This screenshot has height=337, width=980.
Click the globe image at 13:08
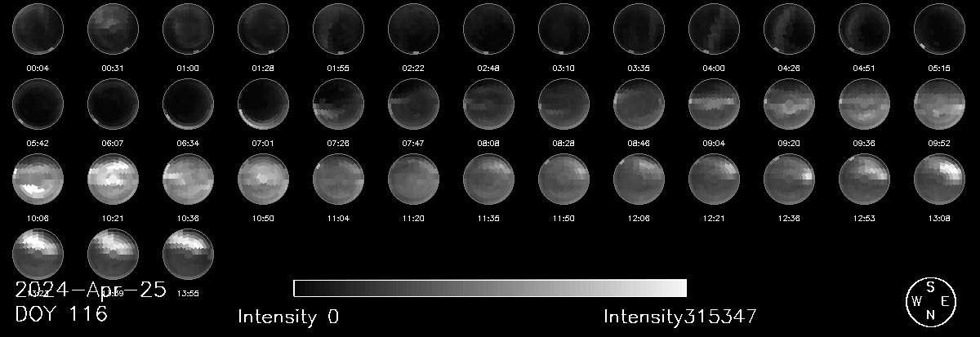(939, 180)
